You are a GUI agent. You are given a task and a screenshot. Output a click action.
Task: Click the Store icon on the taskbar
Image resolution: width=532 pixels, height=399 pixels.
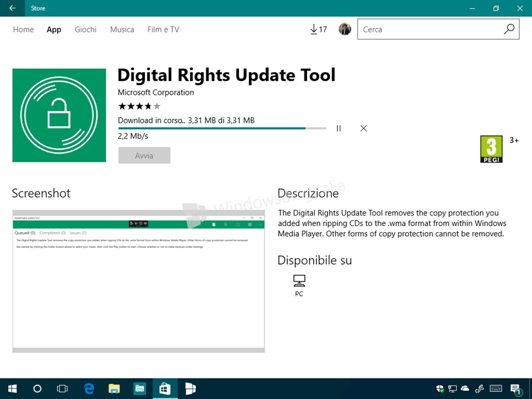point(165,388)
